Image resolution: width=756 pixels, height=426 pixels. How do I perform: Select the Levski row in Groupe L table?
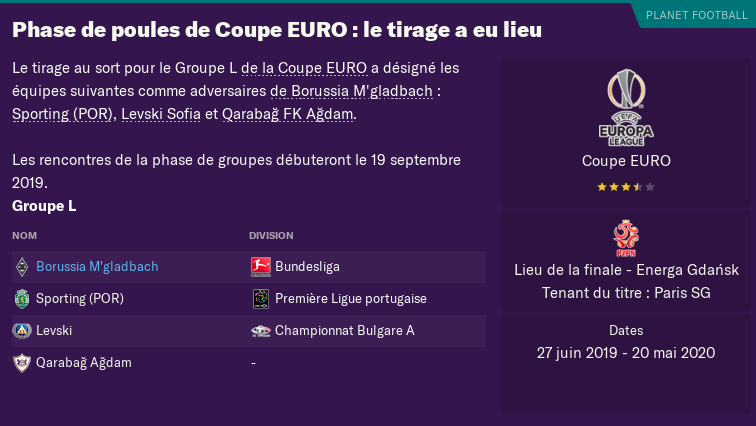tap(249, 331)
